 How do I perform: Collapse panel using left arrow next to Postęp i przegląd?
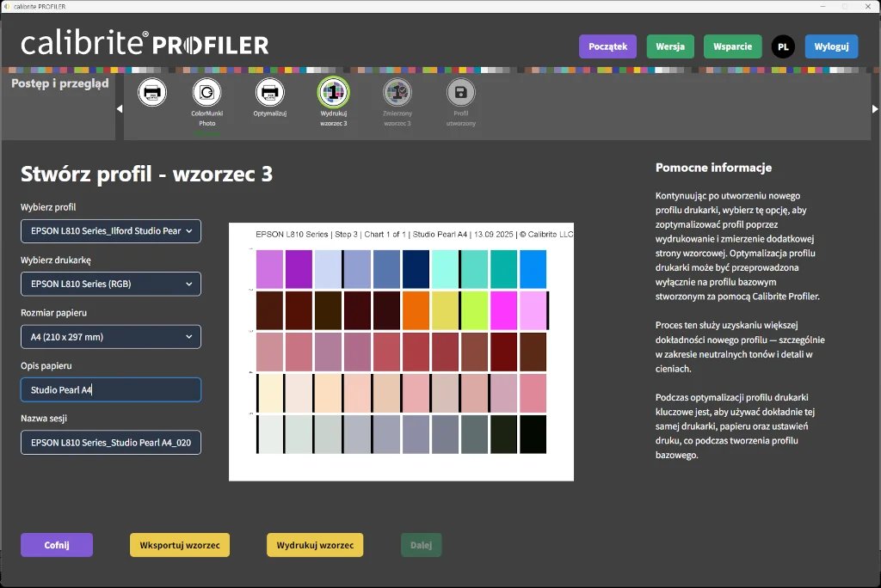[x=120, y=108]
